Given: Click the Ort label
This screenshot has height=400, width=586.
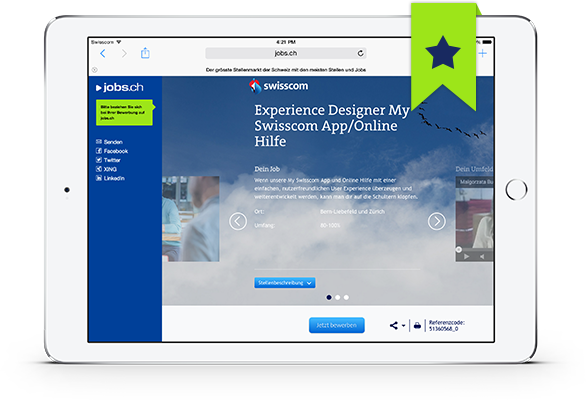Looking at the screenshot, I should pyautogui.click(x=259, y=212).
